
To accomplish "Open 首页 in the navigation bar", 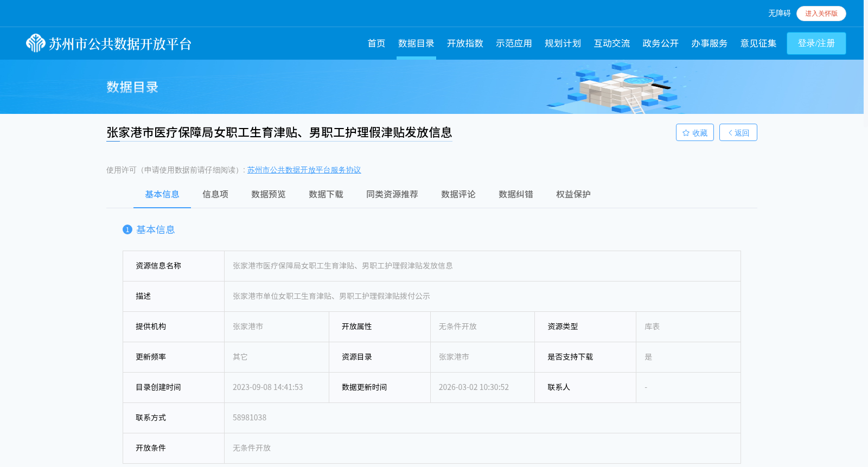I will click(x=376, y=43).
